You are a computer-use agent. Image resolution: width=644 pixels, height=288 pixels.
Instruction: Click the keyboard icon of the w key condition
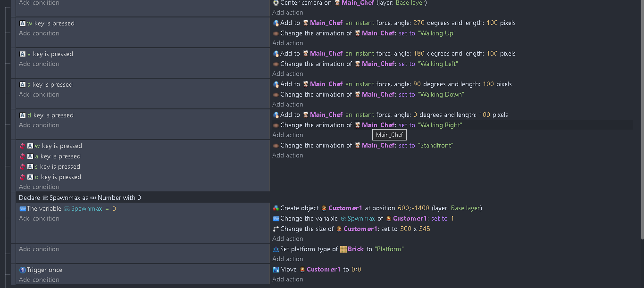coord(22,23)
